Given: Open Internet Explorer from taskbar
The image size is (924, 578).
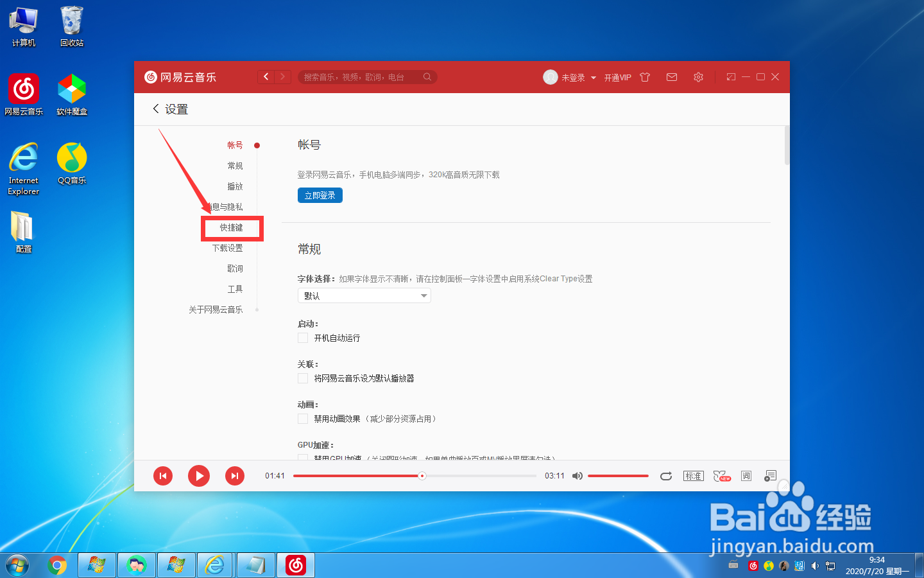Looking at the screenshot, I should 215,565.
